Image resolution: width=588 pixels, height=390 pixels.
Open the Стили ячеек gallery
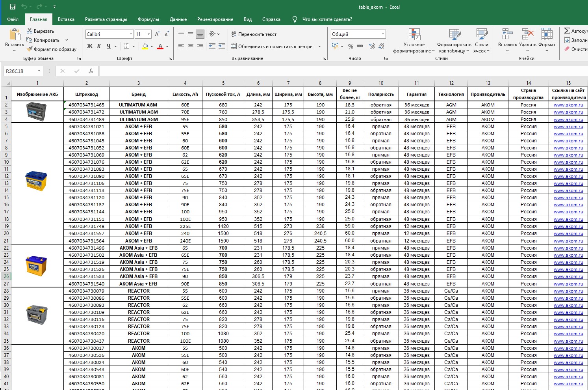click(482, 41)
